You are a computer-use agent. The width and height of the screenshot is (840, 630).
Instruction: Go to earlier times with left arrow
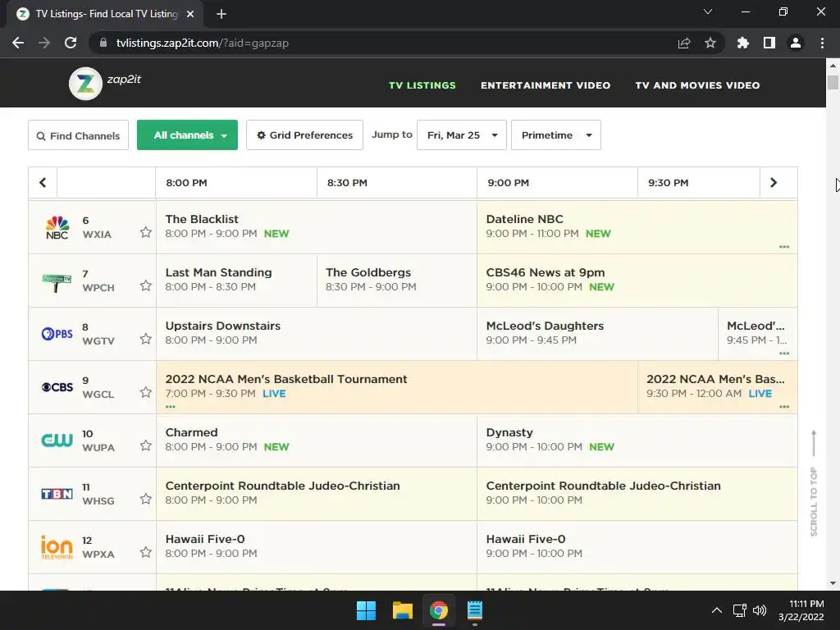point(43,183)
